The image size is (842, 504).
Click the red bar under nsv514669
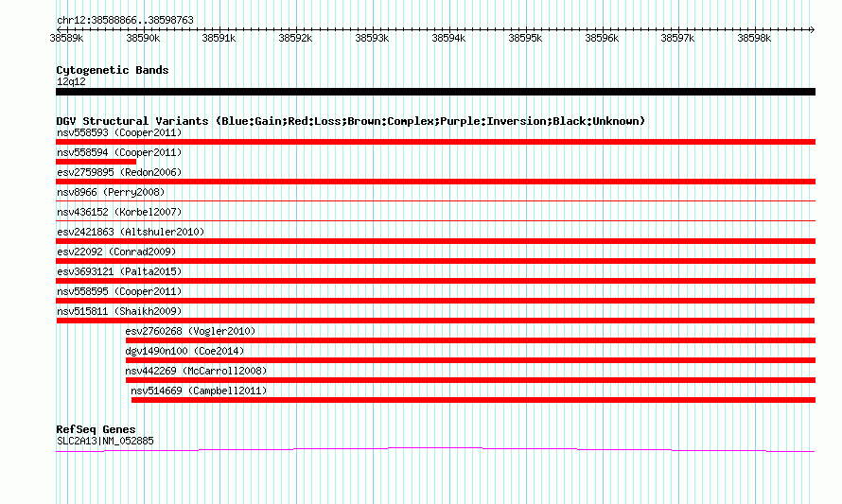[474, 400]
